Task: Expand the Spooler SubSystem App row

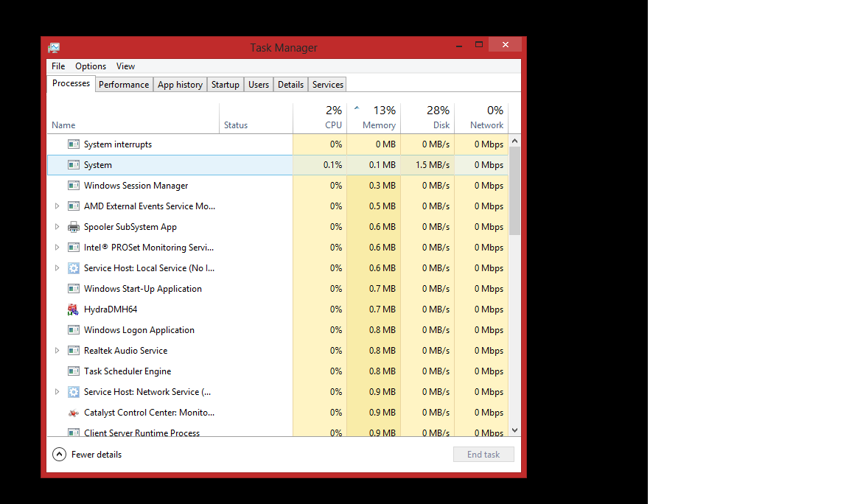Action: click(57, 227)
